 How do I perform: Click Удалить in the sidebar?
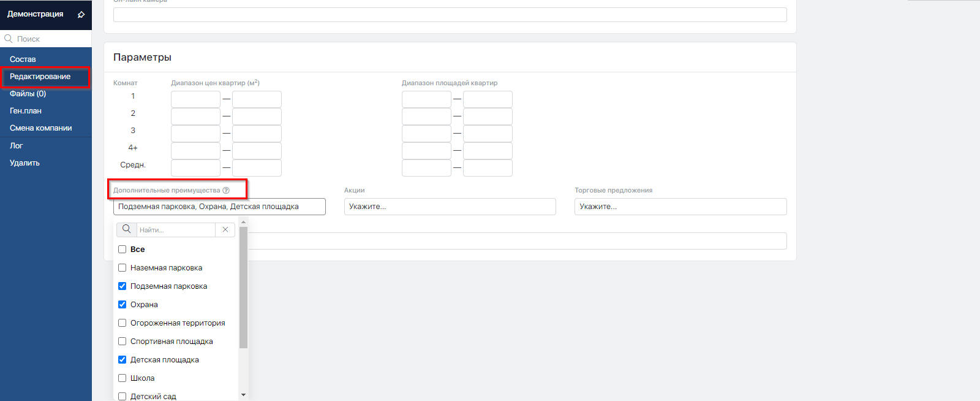(24, 163)
